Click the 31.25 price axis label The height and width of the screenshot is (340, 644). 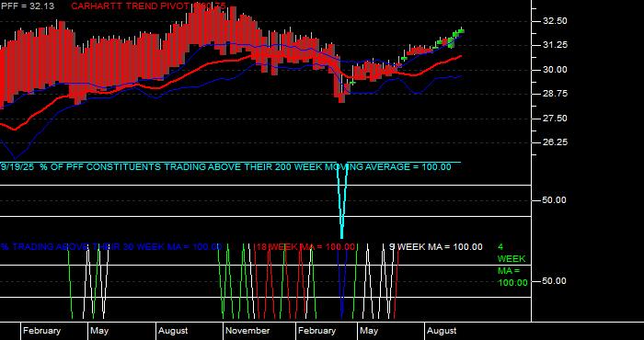click(556, 45)
